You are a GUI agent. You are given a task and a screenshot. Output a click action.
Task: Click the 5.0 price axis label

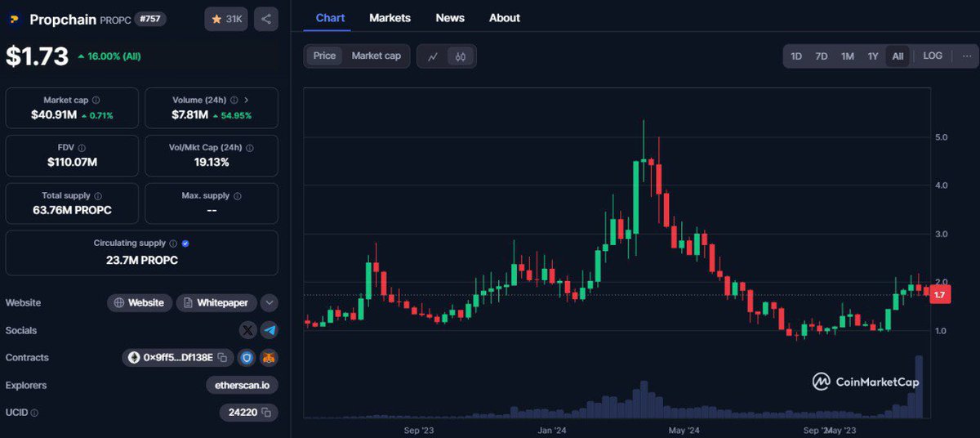[x=941, y=137]
